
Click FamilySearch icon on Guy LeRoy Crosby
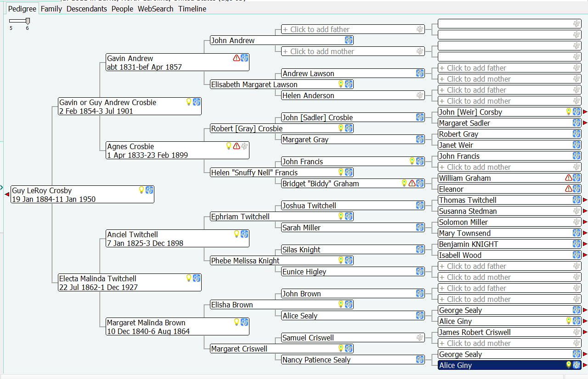pos(149,190)
